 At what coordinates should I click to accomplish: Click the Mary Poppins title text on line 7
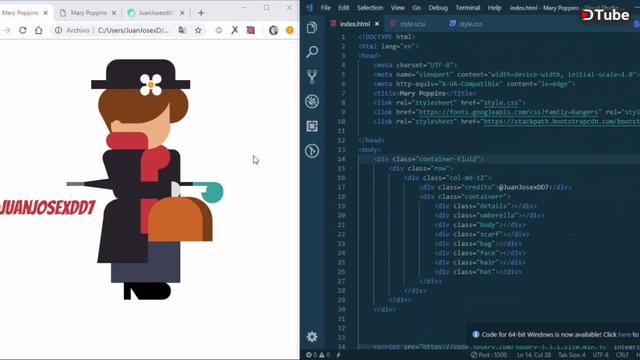[x=422, y=93]
